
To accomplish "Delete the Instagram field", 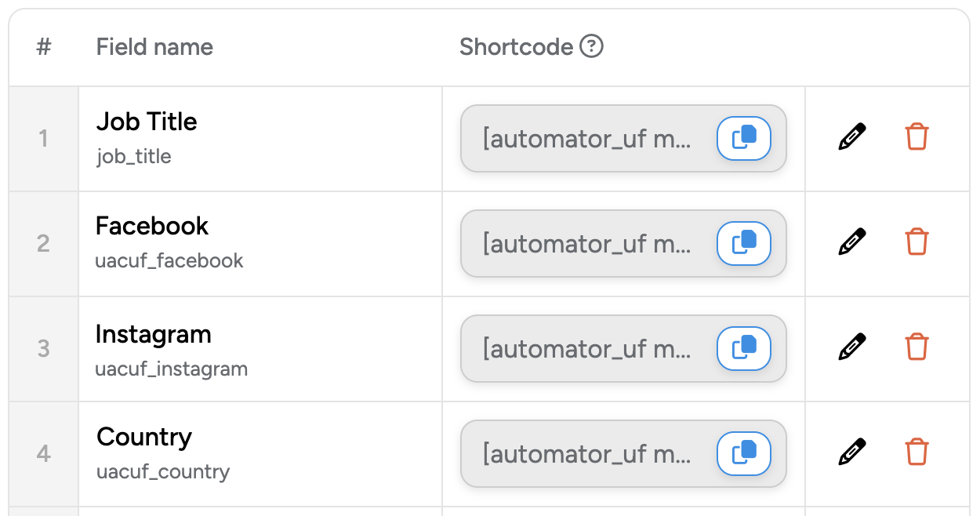I will (x=916, y=347).
